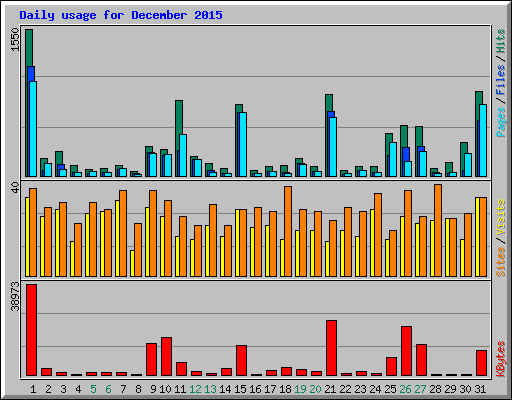The image size is (512, 400).
Task: Click the cyan Pages bar for day 15
Action: pyautogui.click(x=243, y=144)
